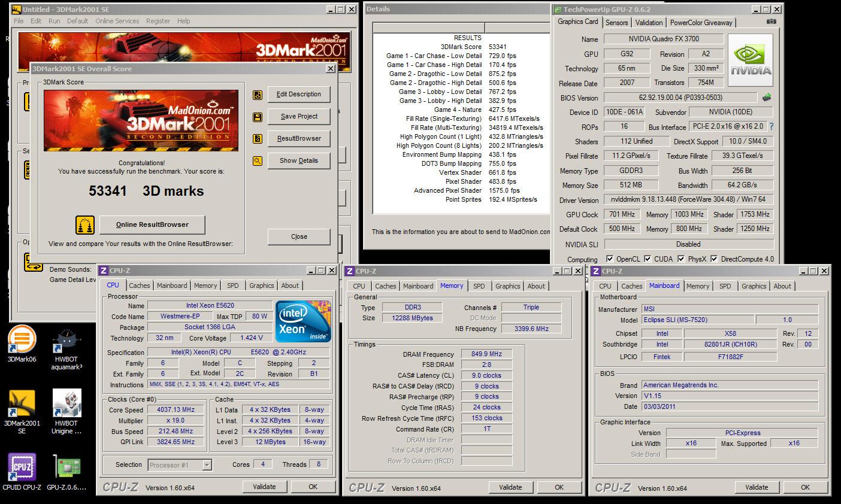Click the Specification field Intel Xeon E5620
Viewport: 841px width, 504px height.
pos(238,353)
